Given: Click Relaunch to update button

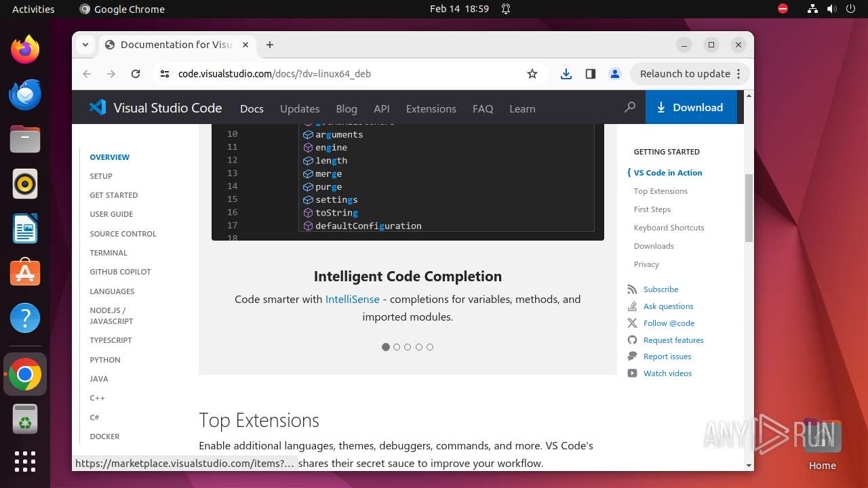Looking at the screenshot, I should pos(690,74).
